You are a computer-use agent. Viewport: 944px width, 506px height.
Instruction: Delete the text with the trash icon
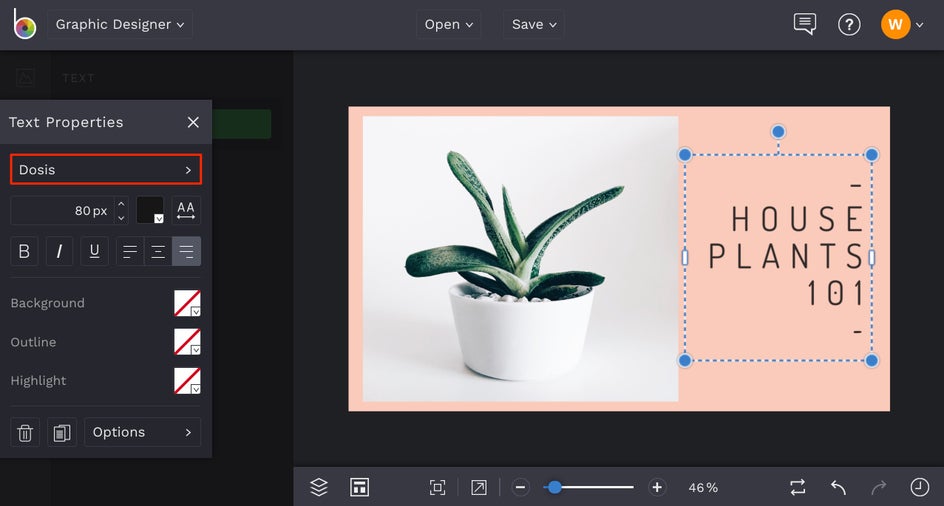[x=25, y=432]
